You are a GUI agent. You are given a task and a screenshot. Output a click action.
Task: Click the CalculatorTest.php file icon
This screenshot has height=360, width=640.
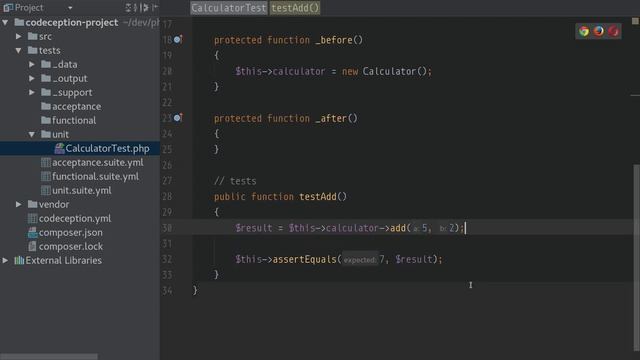(x=60, y=148)
